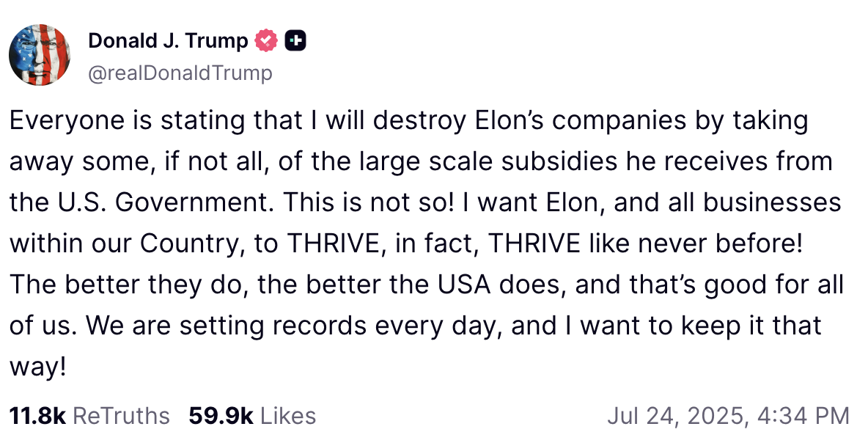Visit the @realDonaldTrump handle link

coord(180,73)
